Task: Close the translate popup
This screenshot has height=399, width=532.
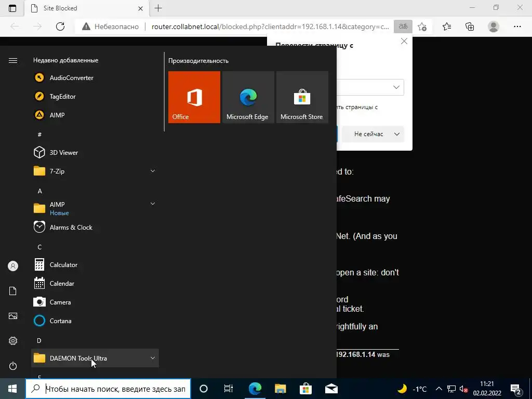Action: 404,41
